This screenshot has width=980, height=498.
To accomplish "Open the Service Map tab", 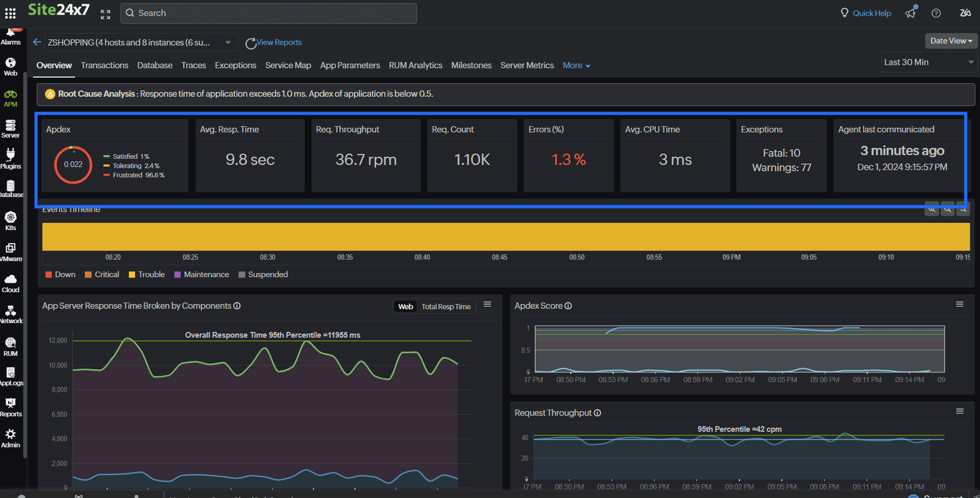I will coord(288,66).
